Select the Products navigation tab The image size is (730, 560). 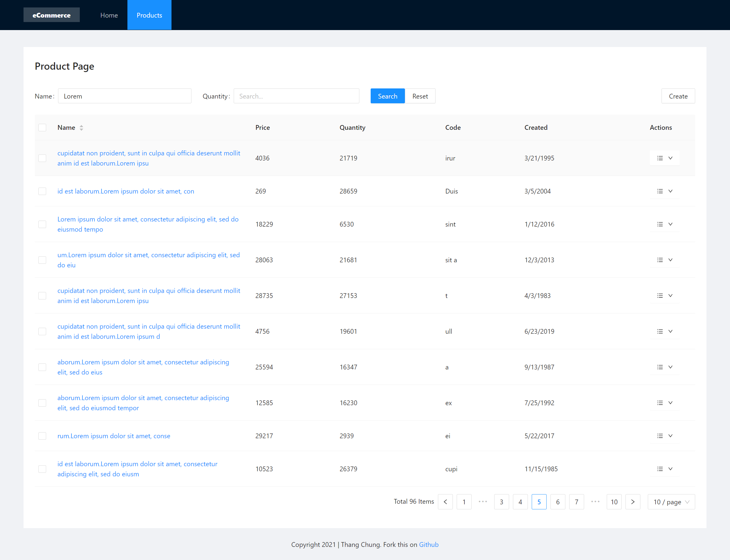[149, 15]
